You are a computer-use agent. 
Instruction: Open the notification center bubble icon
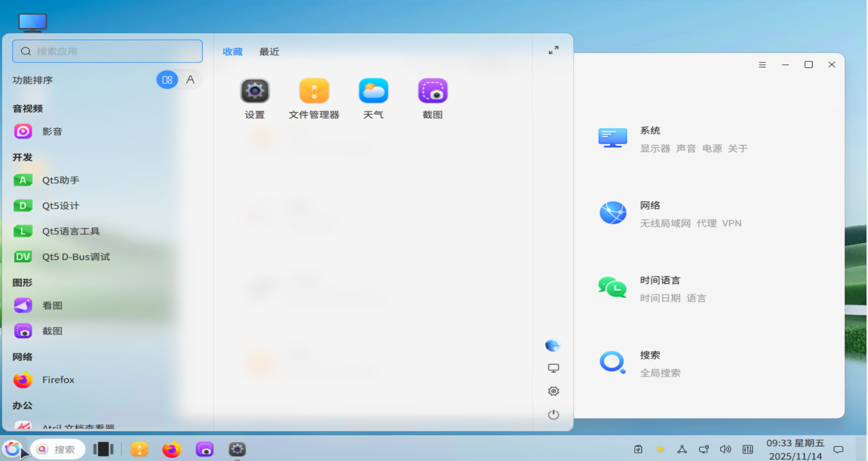pos(839,450)
